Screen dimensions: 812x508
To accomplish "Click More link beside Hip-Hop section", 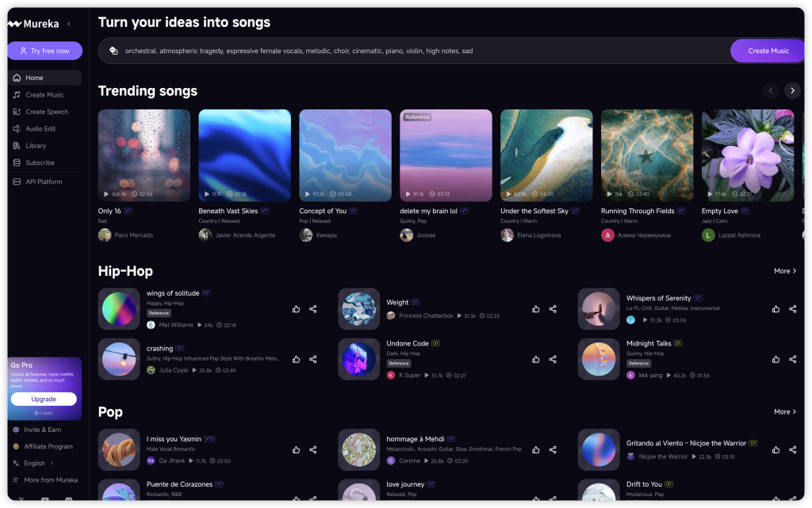I will (x=784, y=271).
